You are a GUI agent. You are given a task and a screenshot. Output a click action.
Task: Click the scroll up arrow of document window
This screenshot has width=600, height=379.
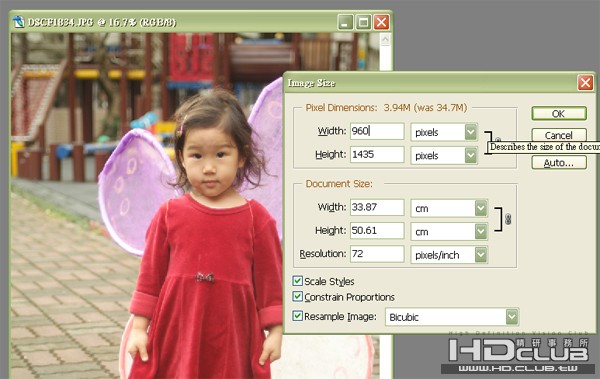(x=385, y=39)
